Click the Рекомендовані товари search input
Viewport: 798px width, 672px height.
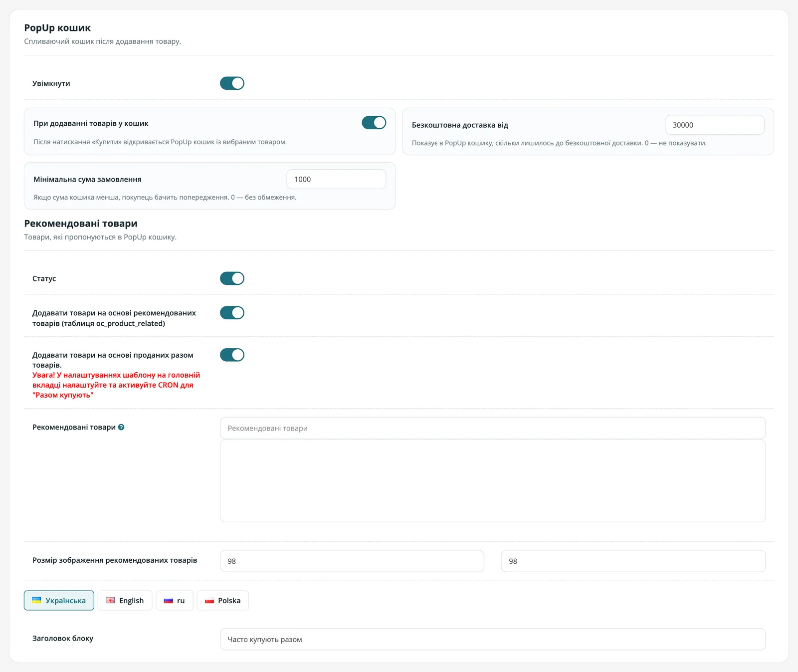(493, 428)
